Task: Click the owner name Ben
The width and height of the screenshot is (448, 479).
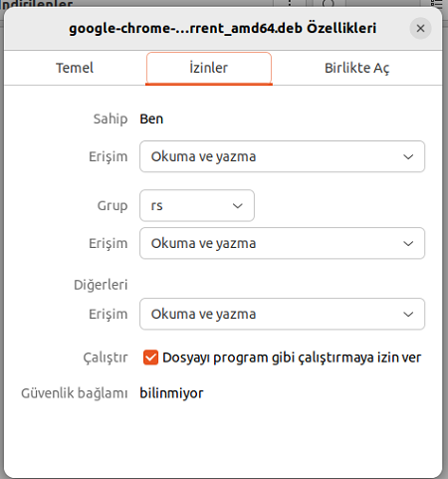Action: coord(151,119)
